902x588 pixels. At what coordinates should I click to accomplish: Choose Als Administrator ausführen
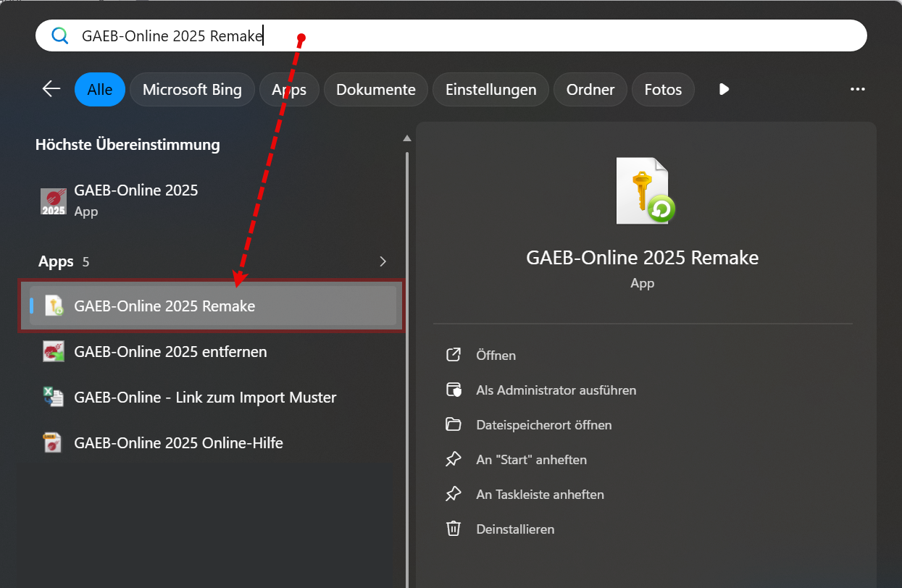556,390
